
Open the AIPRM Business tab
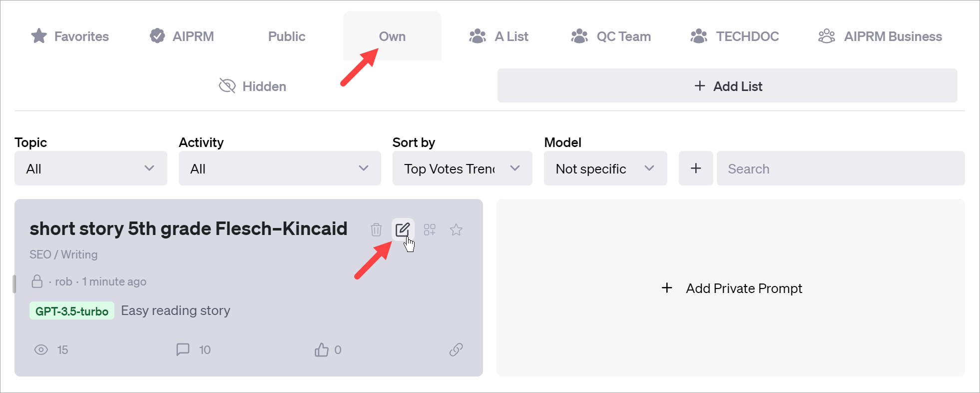[x=880, y=36]
